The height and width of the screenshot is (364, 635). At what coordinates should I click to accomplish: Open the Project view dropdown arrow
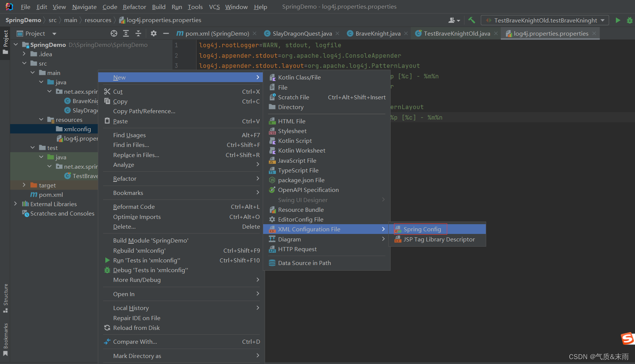coord(54,34)
